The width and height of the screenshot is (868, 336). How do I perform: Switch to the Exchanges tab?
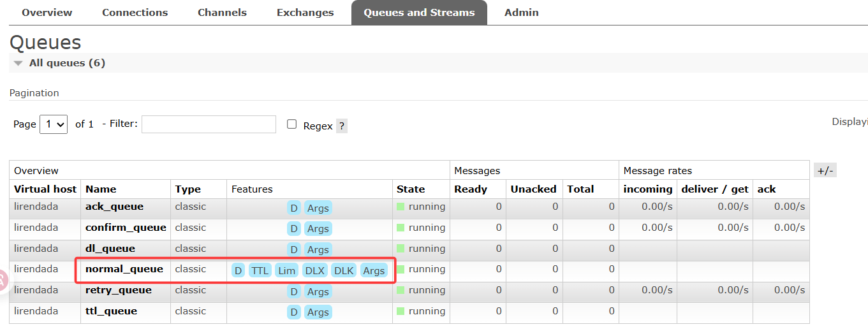[305, 13]
